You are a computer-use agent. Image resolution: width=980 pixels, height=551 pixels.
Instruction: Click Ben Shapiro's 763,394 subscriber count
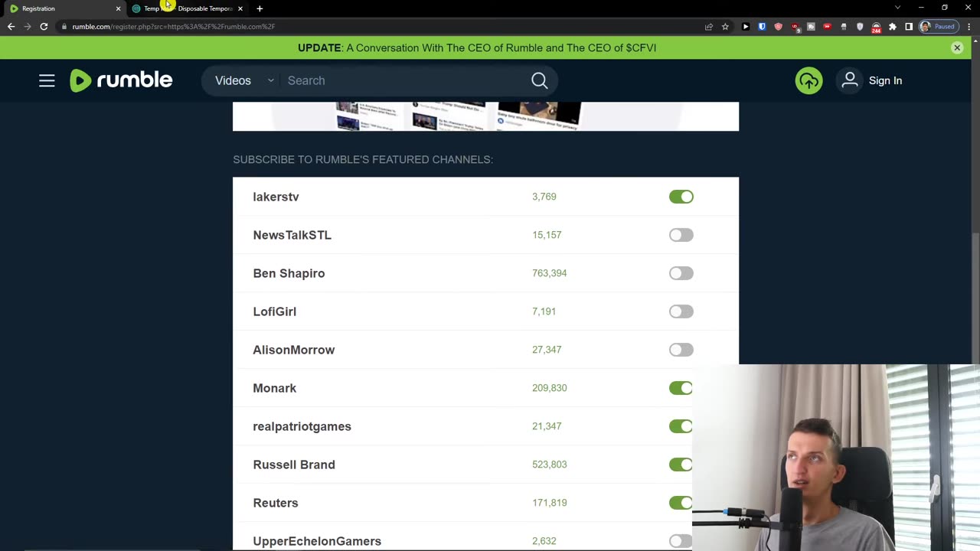(x=549, y=273)
